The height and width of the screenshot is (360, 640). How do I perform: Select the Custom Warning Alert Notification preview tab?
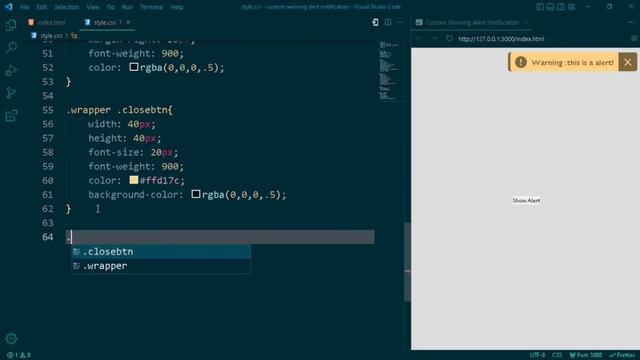click(472, 22)
